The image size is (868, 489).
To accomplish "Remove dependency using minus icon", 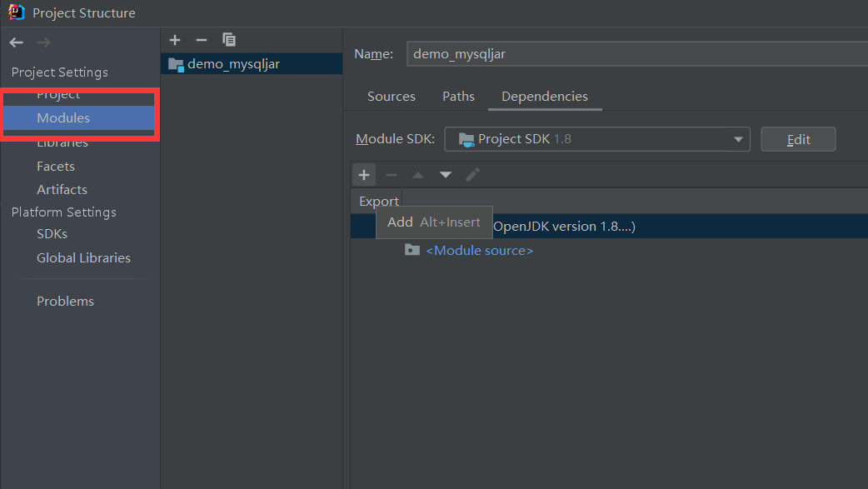I will pos(392,175).
